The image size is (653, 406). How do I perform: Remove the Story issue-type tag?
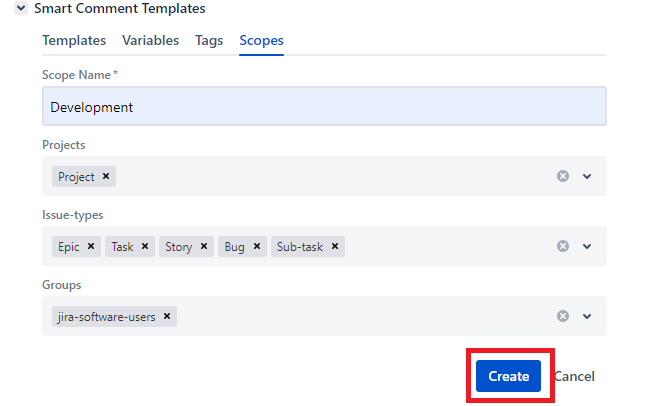[204, 247]
